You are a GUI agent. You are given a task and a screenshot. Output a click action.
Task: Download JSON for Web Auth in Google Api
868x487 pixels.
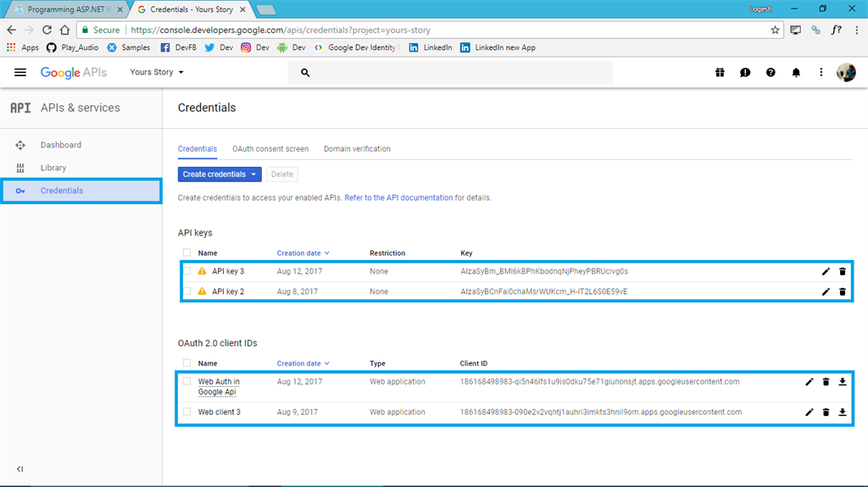tap(843, 382)
